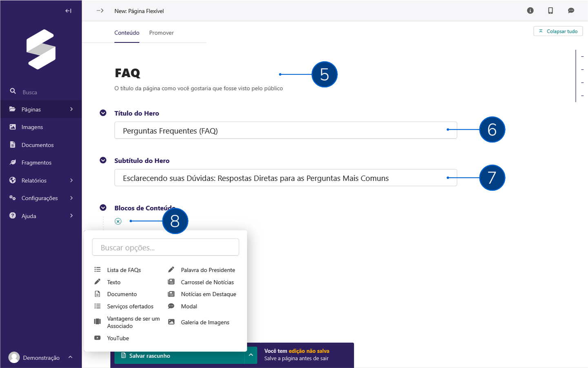
Task: Click the Colapsar tudo button
Action: pyautogui.click(x=558, y=31)
